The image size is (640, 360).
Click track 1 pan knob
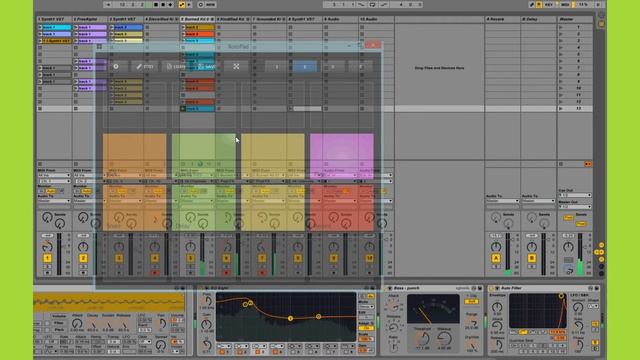pyautogui.click(x=47, y=246)
